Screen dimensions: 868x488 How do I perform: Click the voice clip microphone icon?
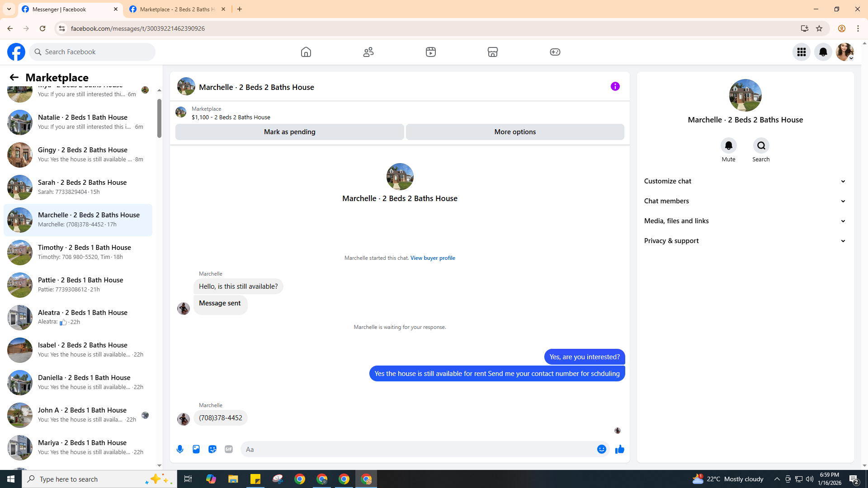click(x=180, y=449)
